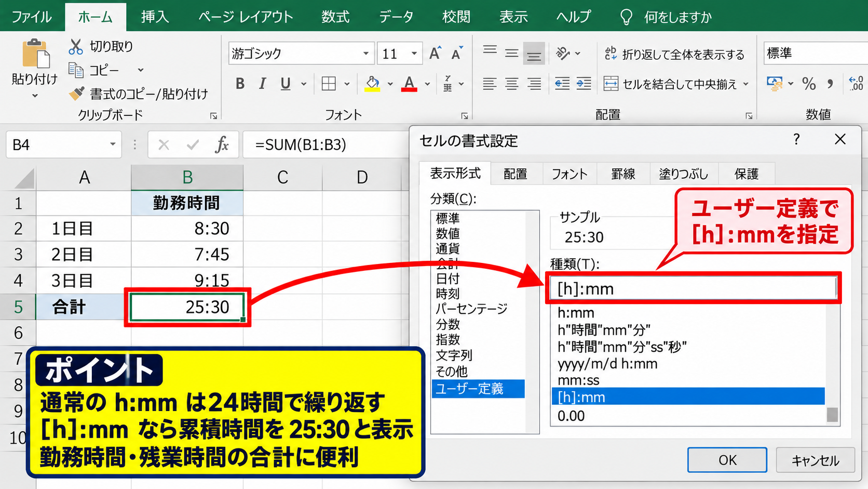Viewport: 868px width, 489px height.
Task: Toggle bold formatting
Action: 240,84
